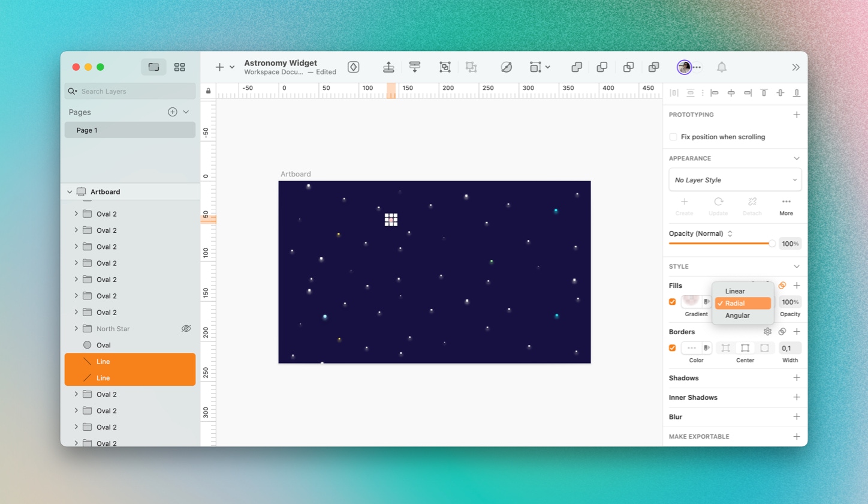This screenshot has height=504, width=868.
Task: Send layer backward with Backward icon
Action: tap(414, 67)
